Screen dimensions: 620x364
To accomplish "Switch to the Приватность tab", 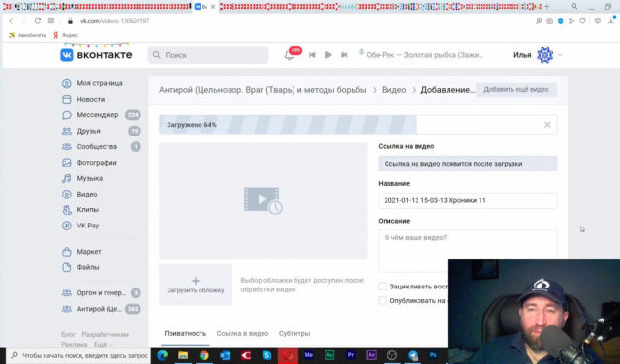I will [185, 333].
